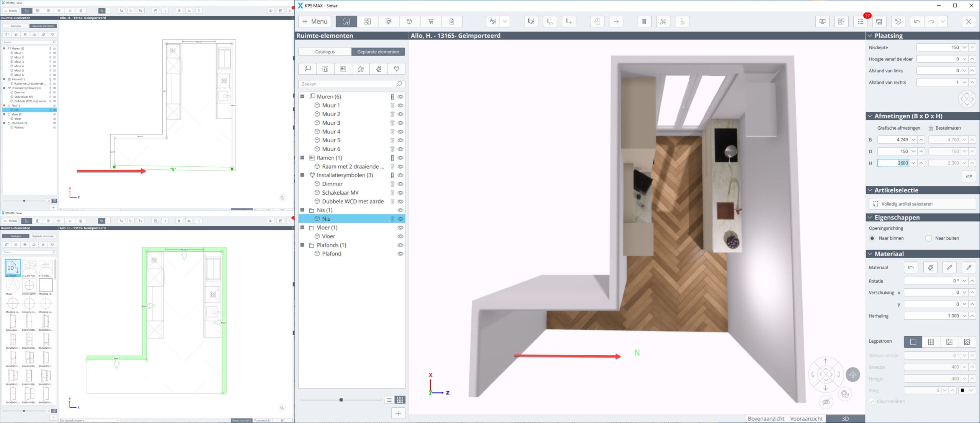Open the shopping cart view icon
The width and height of the screenshot is (980, 423).
coord(431,21)
